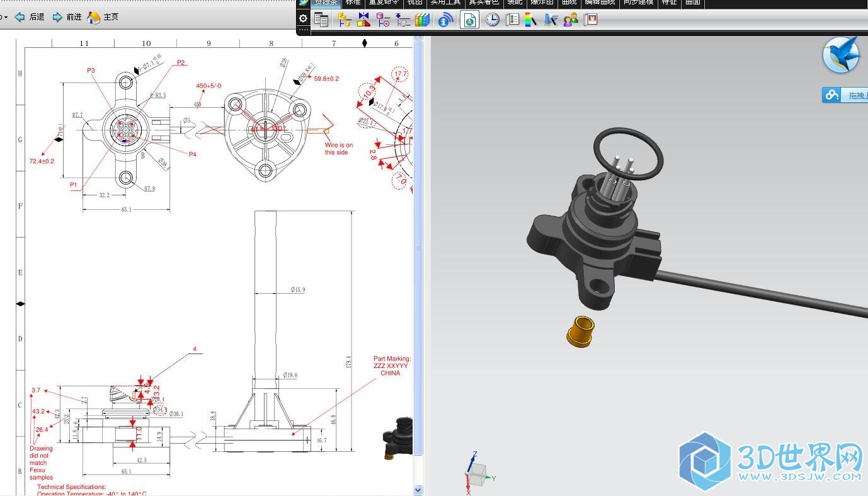Open the navigator icon left of the books
868x496 pixels.
pyautogui.click(x=403, y=20)
